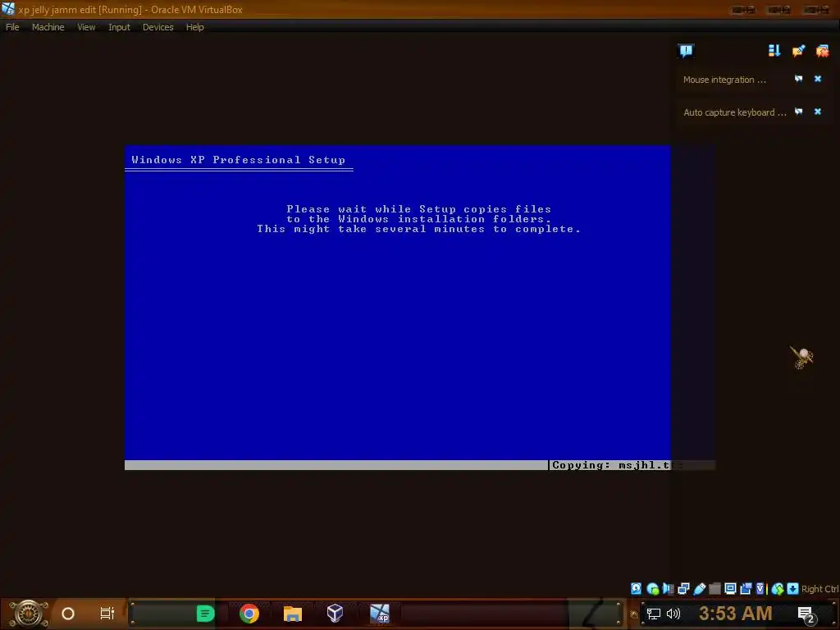Open the Mouse integration notification
Viewport: 840px width, 630px height.
coord(725,80)
